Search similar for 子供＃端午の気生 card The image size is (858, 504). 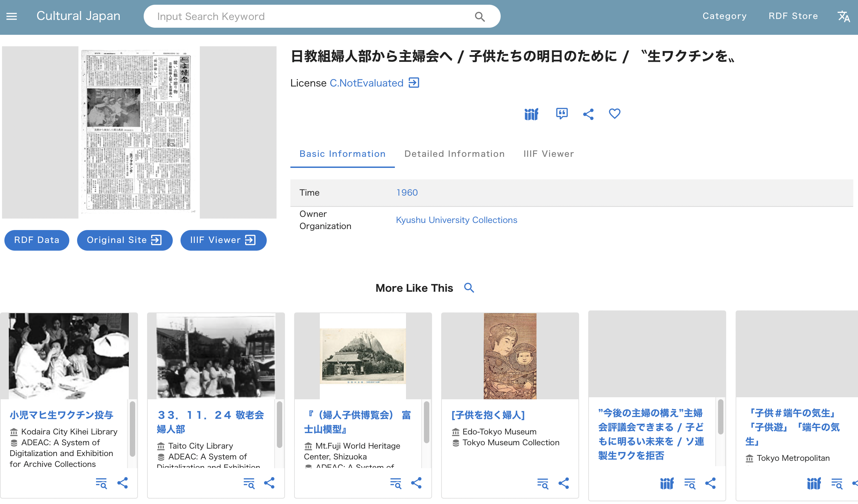tap(837, 483)
